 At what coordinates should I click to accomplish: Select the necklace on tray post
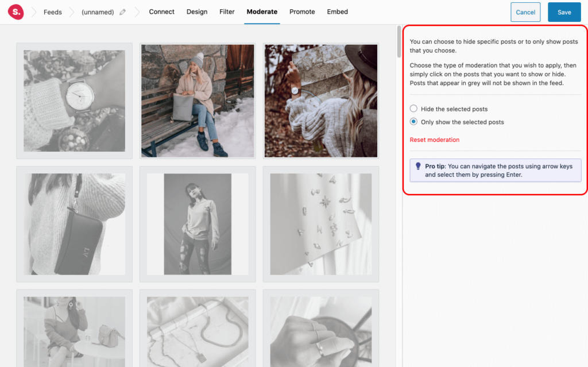(198, 329)
